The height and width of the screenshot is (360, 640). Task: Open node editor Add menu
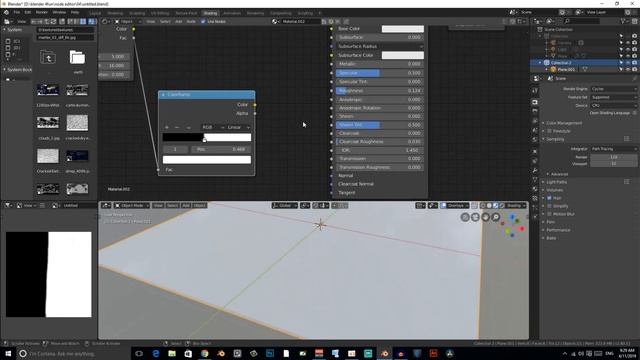pos(179,21)
